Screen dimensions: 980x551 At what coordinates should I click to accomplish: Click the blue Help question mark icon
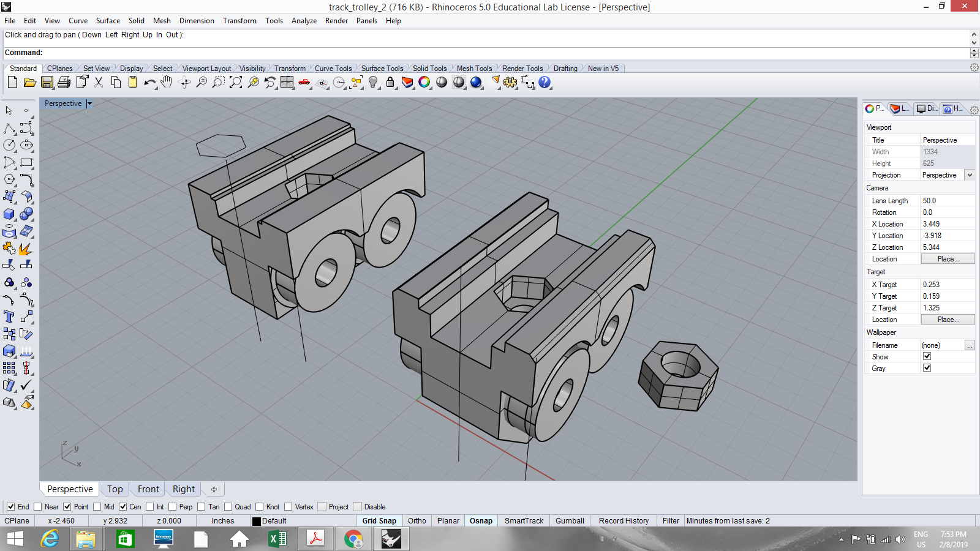[x=545, y=82]
